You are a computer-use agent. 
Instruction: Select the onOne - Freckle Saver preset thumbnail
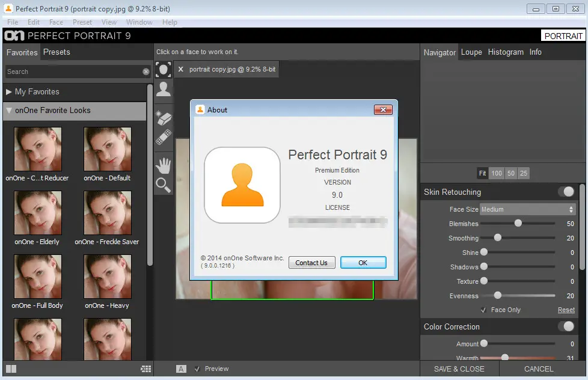(x=108, y=213)
